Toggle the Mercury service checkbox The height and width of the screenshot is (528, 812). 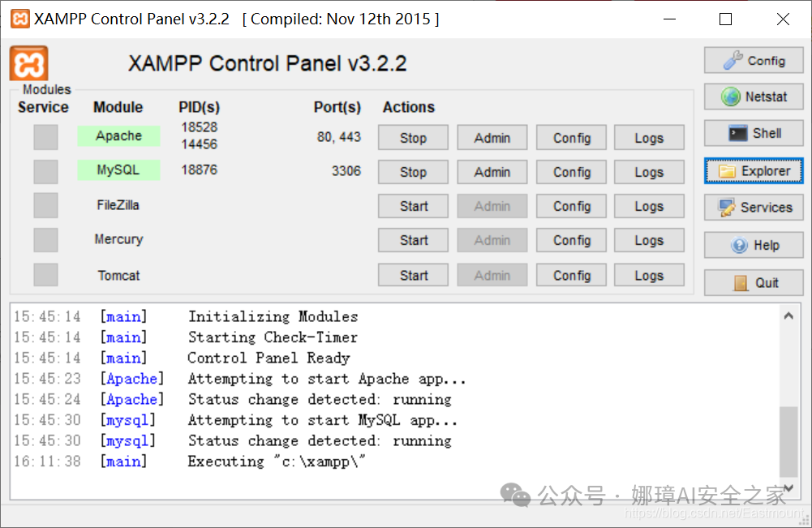[45, 240]
